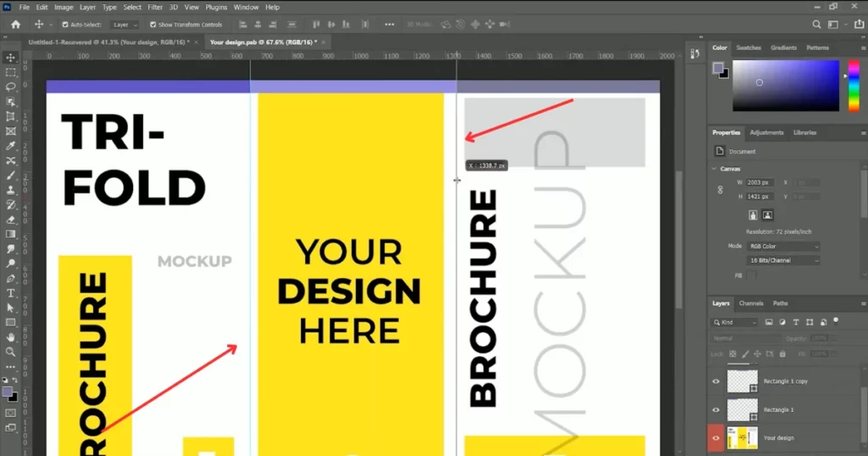Open the RGB Color mode dropdown
The height and width of the screenshot is (456, 868).
pyautogui.click(x=783, y=247)
